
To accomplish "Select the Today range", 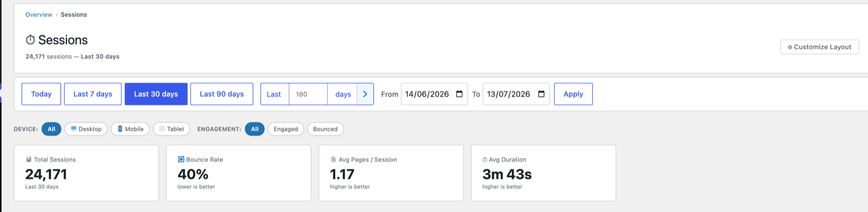I will click(x=41, y=94).
